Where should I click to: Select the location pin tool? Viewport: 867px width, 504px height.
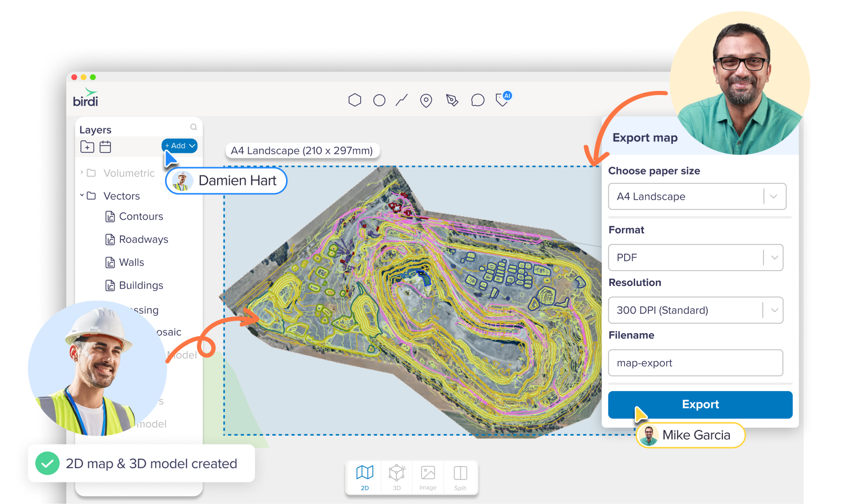pyautogui.click(x=426, y=100)
